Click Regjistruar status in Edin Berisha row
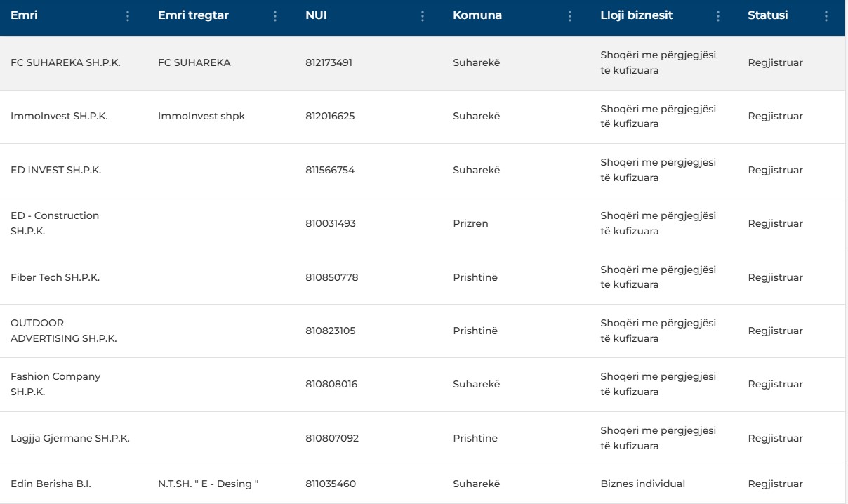848x504 pixels. (775, 484)
